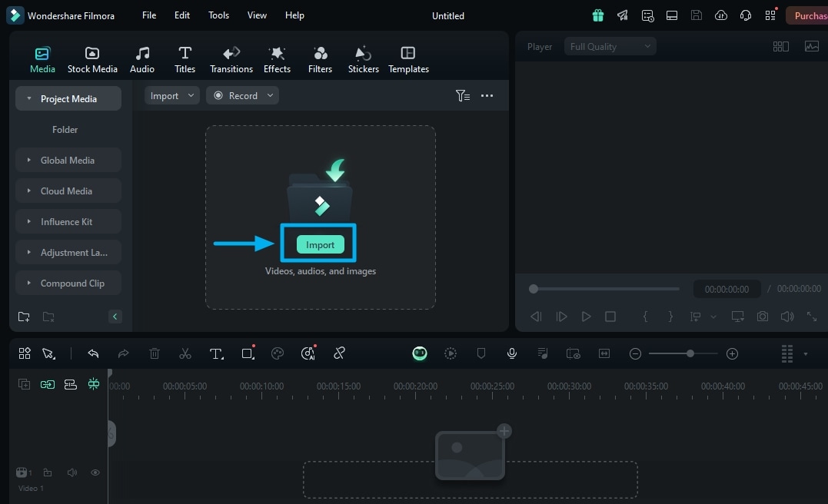Toggle fullscreen player expand icon
This screenshot has width=828, height=504.
click(812, 316)
